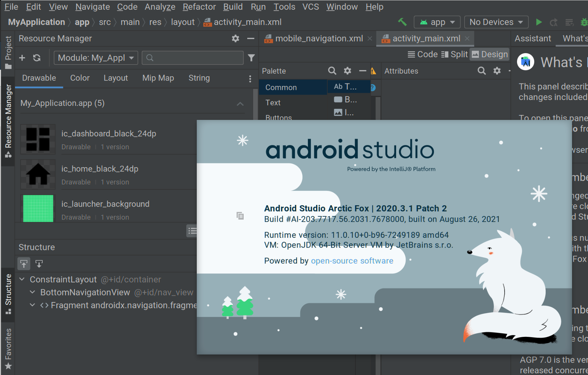Image resolution: width=588 pixels, height=375 pixels.
Task: Select the Common palette category
Action: (x=293, y=87)
